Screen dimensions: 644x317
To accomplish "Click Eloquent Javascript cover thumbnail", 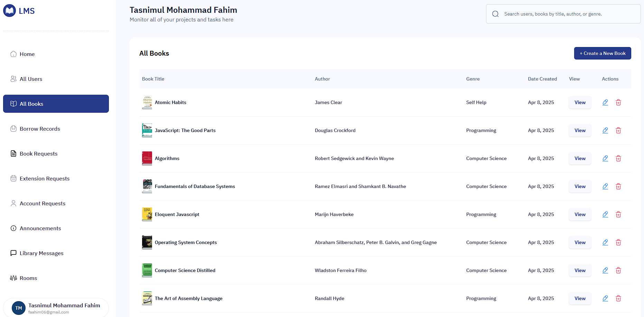I will coord(147,214).
